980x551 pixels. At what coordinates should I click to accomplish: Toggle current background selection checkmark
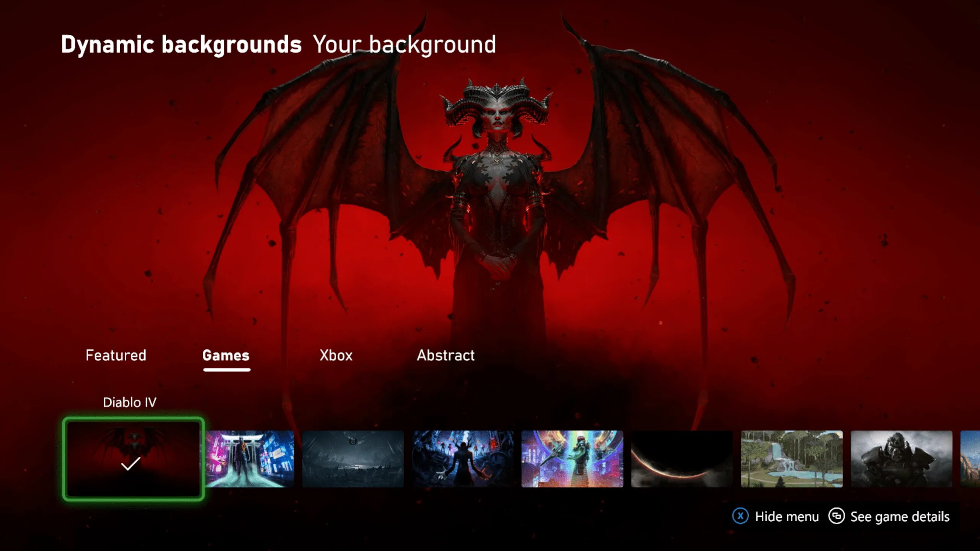131,463
